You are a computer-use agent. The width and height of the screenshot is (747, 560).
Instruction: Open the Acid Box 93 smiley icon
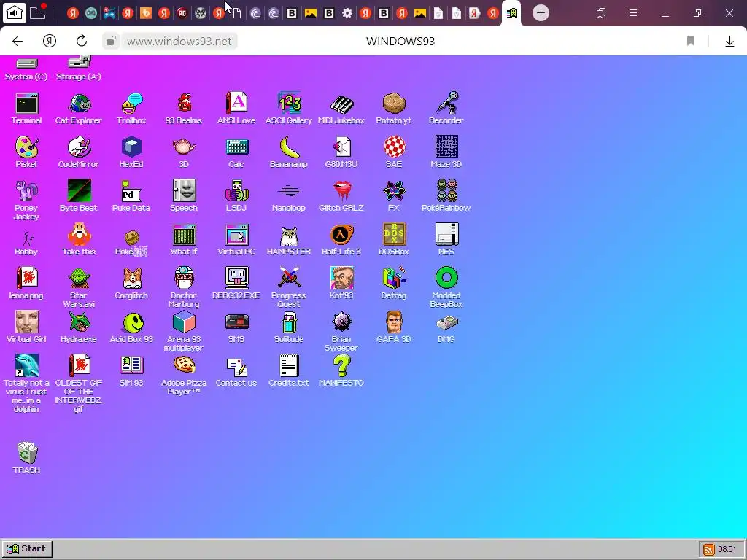pyautogui.click(x=131, y=327)
